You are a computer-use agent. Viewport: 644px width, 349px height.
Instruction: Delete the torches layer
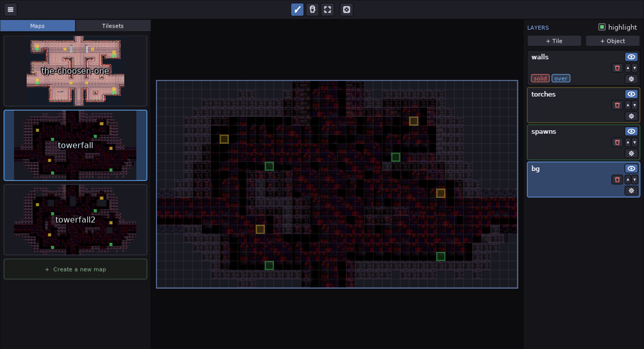[x=617, y=105]
